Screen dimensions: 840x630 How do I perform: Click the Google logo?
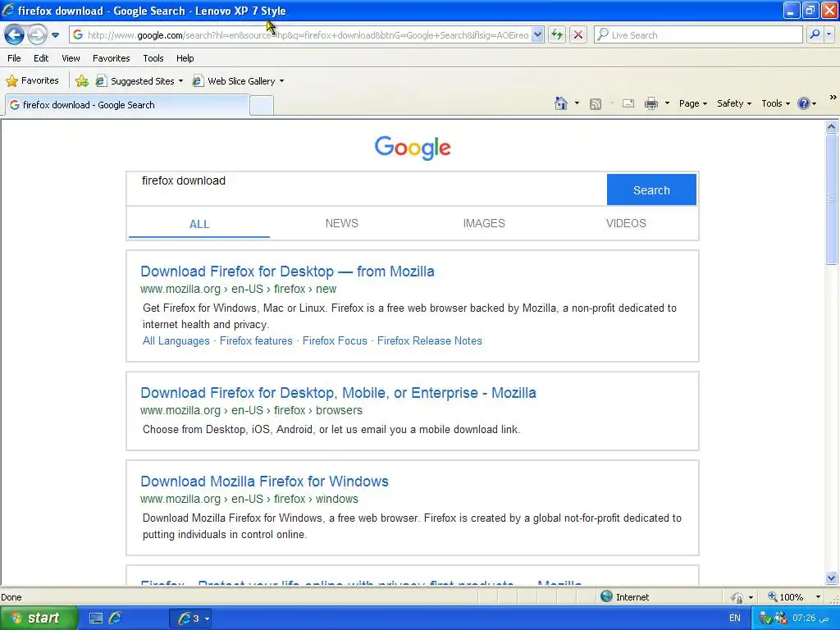(x=413, y=148)
